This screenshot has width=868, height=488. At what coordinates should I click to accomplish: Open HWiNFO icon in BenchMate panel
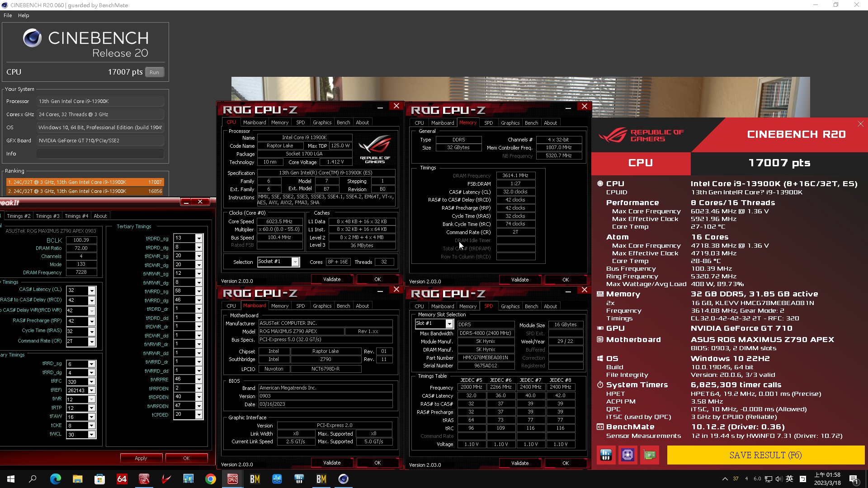pyautogui.click(x=606, y=455)
